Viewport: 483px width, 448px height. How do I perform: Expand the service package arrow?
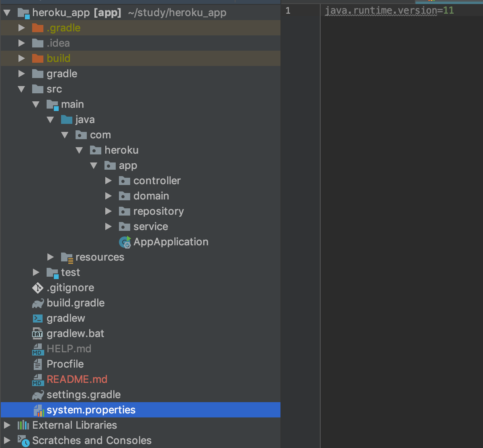click(x=108, y=227)
